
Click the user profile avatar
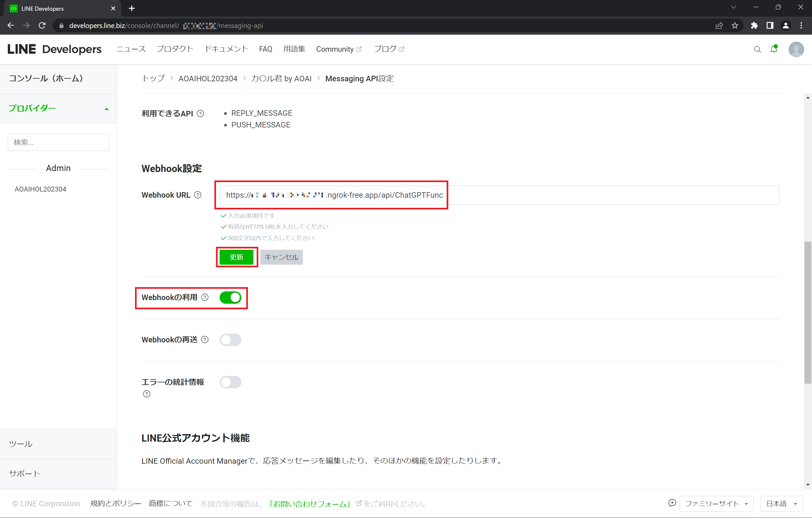[x=796, y=49]
